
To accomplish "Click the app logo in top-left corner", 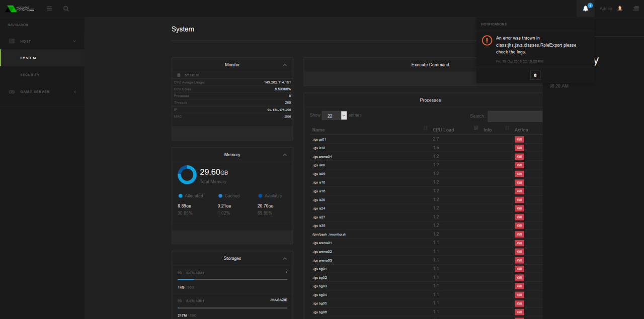I will click(20, 9).
